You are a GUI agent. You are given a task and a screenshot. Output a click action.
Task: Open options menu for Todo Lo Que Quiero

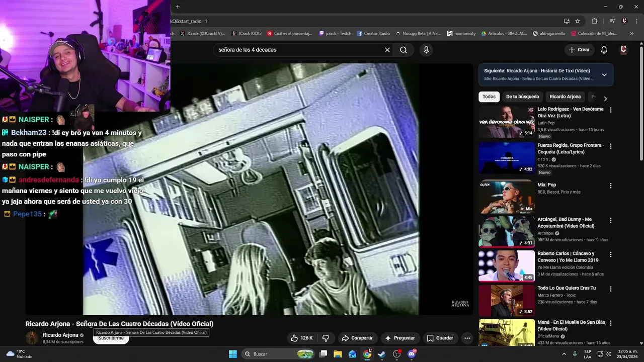(611, 289)
